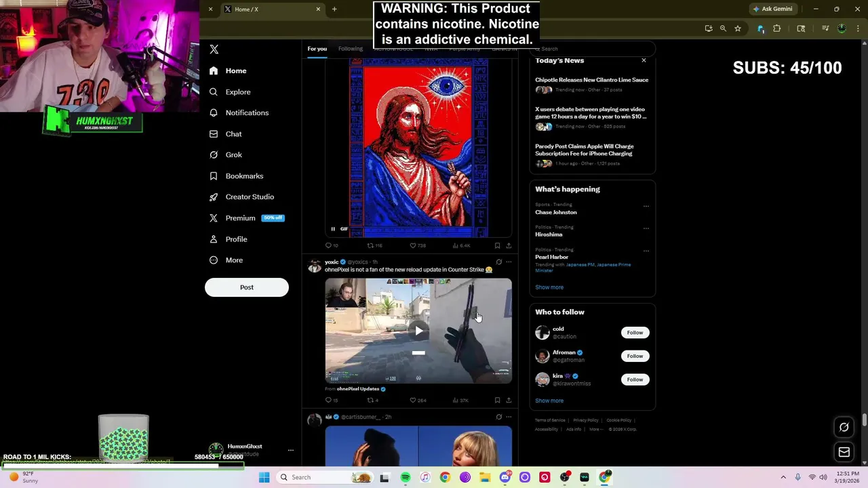The width and height of the screenshot is (868, 488).
Task: Go to Home in the sidebar
Action: 228,70
